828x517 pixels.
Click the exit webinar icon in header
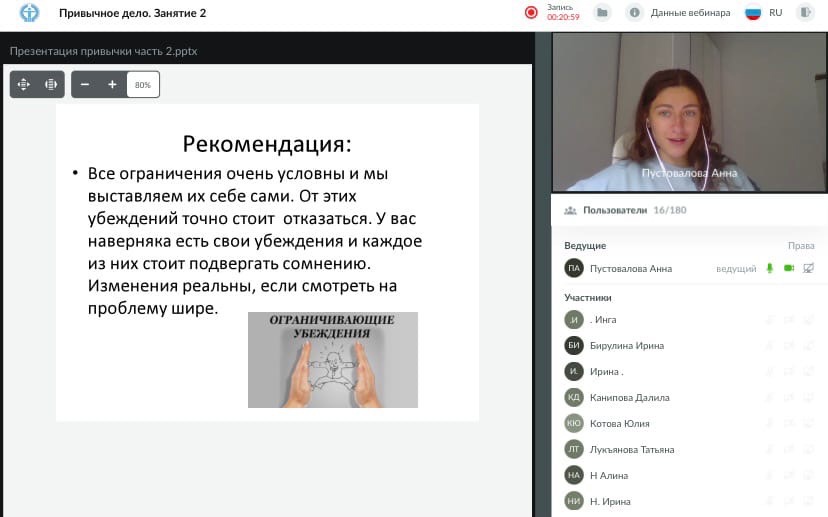click(x=805, y=12)
